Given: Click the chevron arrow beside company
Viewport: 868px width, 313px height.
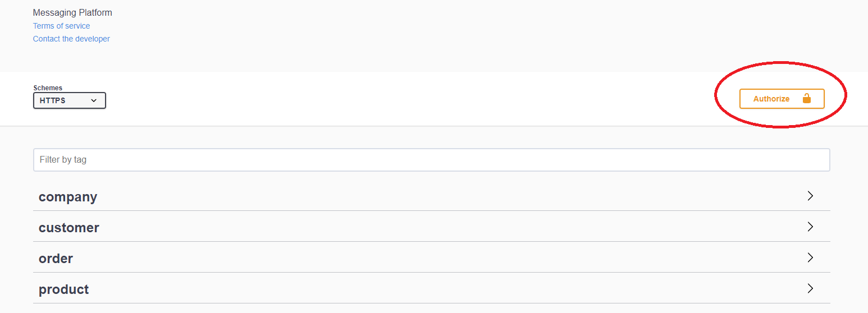Looking at the screenshot, I should tap(810, 196).
